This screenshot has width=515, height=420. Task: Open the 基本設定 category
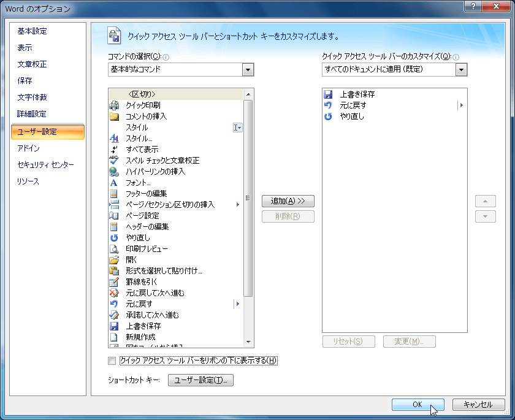tap(32, 31)
